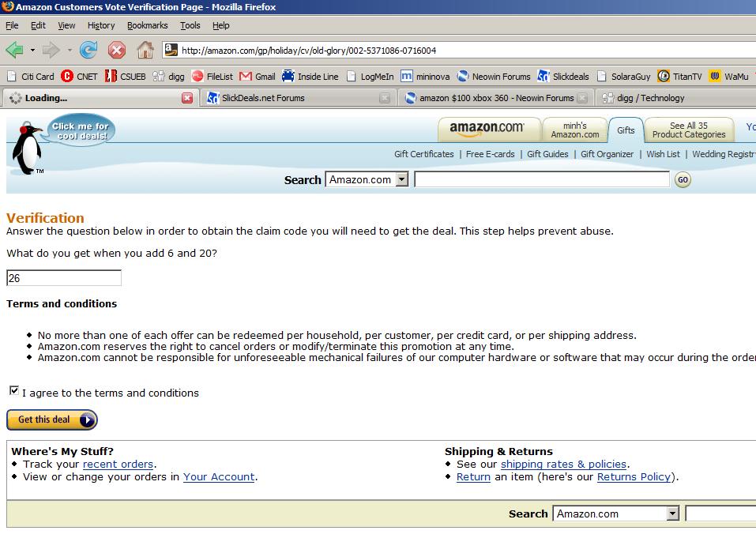
Task: Open the Gmail bookmark
Action: [258, 76]
